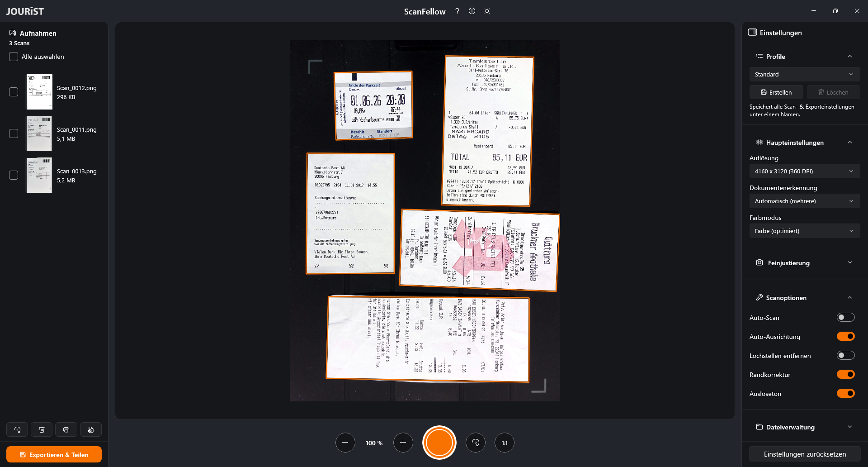Open the Standard profile dropdown
This screenshot has height=467, width=868.
[805, 74]
